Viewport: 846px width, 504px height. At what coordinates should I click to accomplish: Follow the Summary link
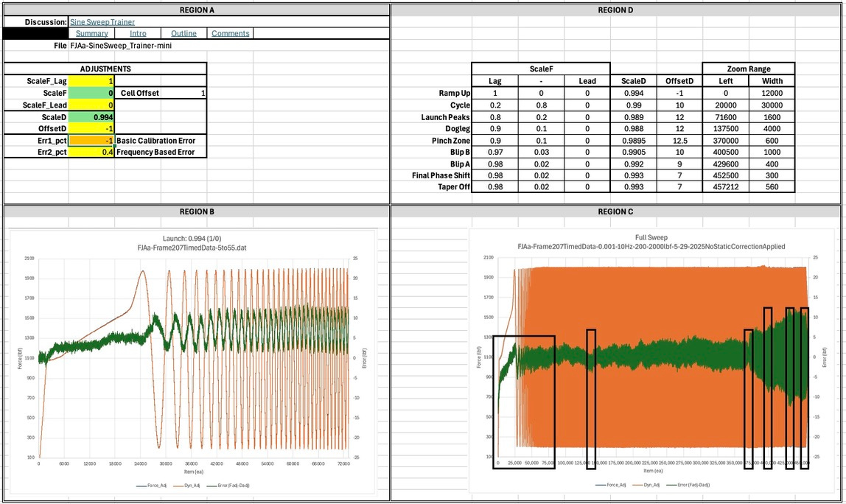(x=92, y=33)
